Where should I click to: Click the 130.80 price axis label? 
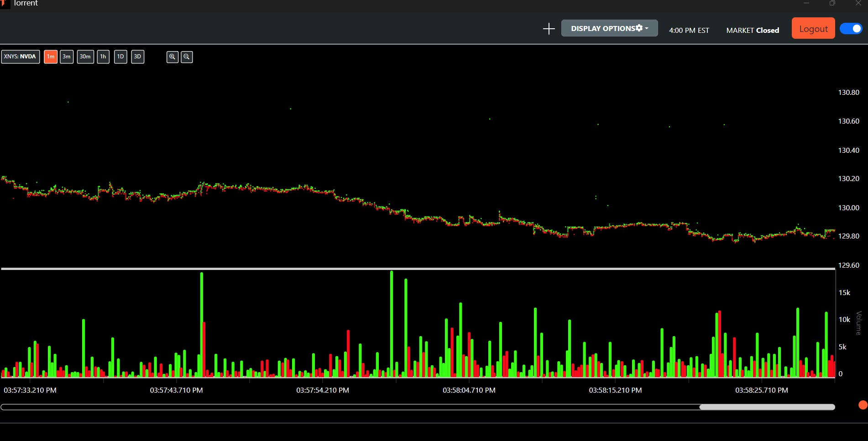click(848, 93)
